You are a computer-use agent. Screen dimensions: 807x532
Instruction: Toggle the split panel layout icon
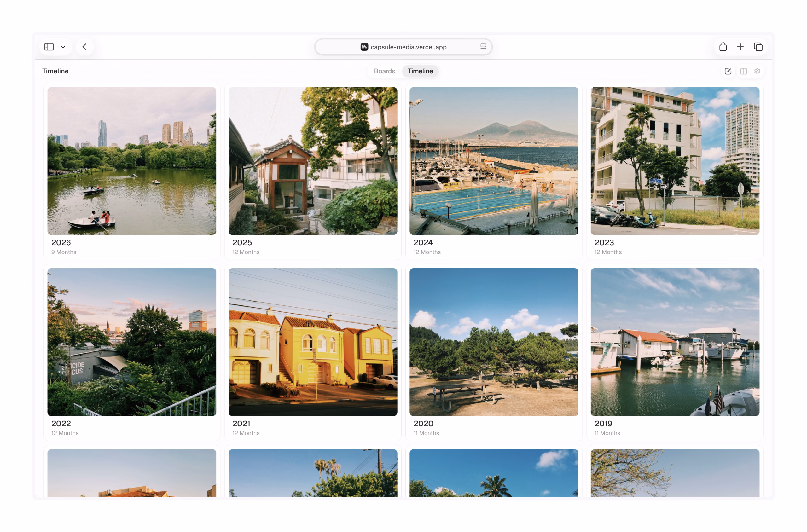click(743, 71)
